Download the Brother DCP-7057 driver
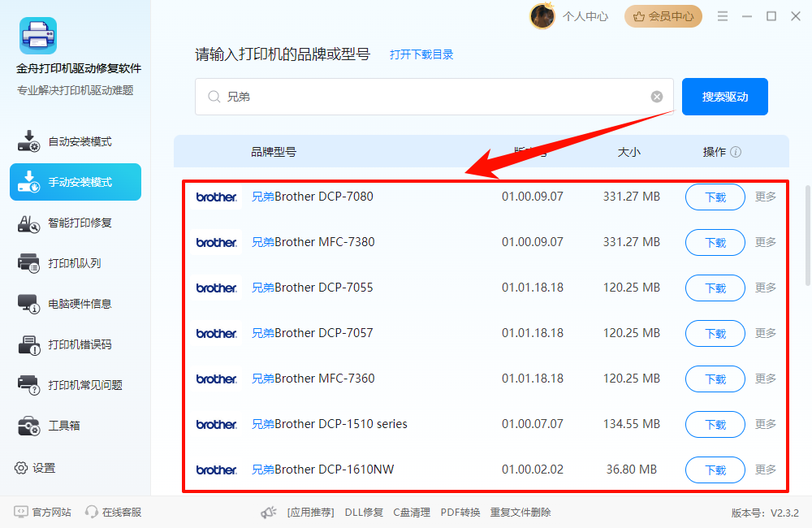This screenshot has height=528, width=812. click(x=715, y=333)
